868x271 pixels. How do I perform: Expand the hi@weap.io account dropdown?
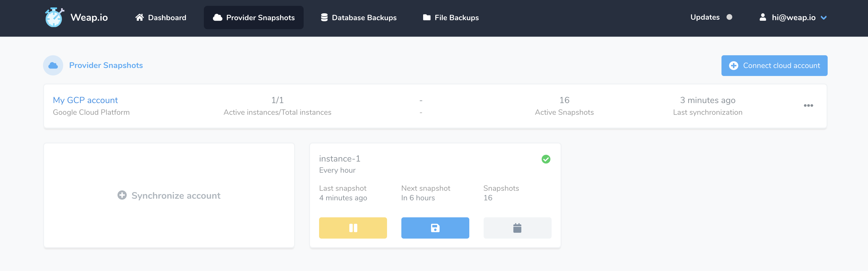793,18
